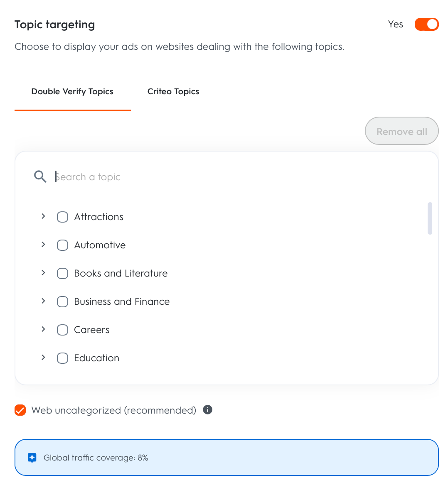Image resolution: width=448 pixels, height=490 pixels.
Task: Select the Automotive checkbox
Action: pos(62,245)
